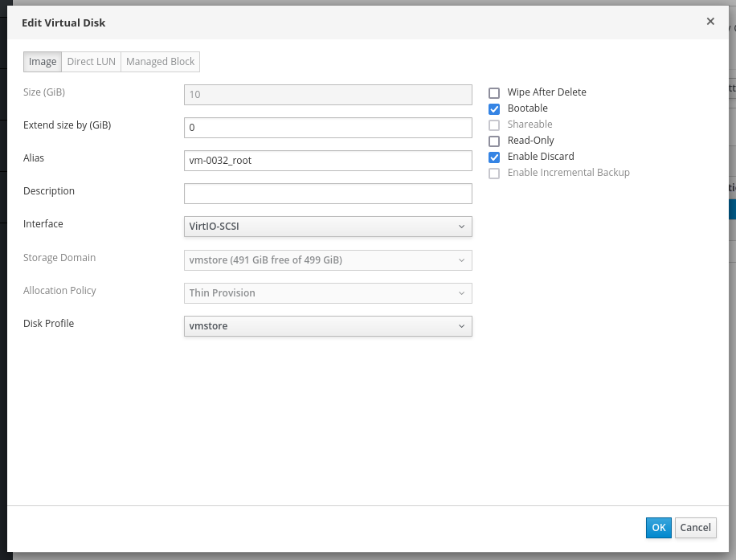Click the Enable Incremental Backup checkbox
This screenshot has width=736, height=560.
494,174
